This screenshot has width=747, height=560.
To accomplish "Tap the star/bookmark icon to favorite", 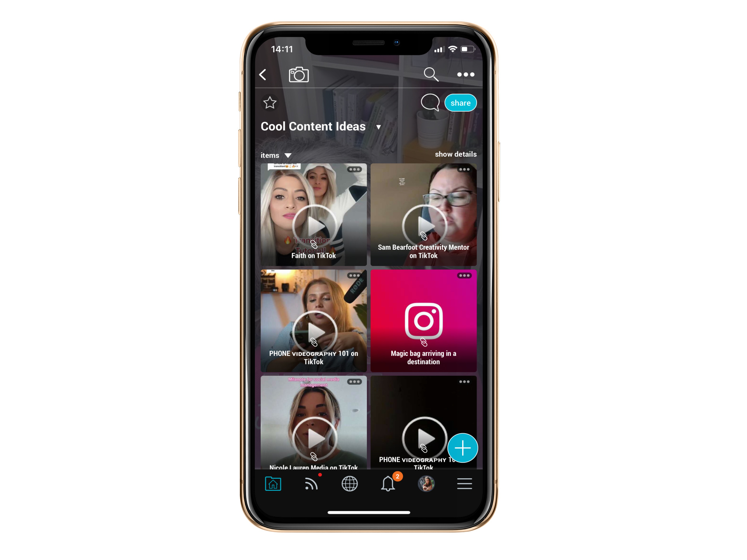I will point(270,102).
